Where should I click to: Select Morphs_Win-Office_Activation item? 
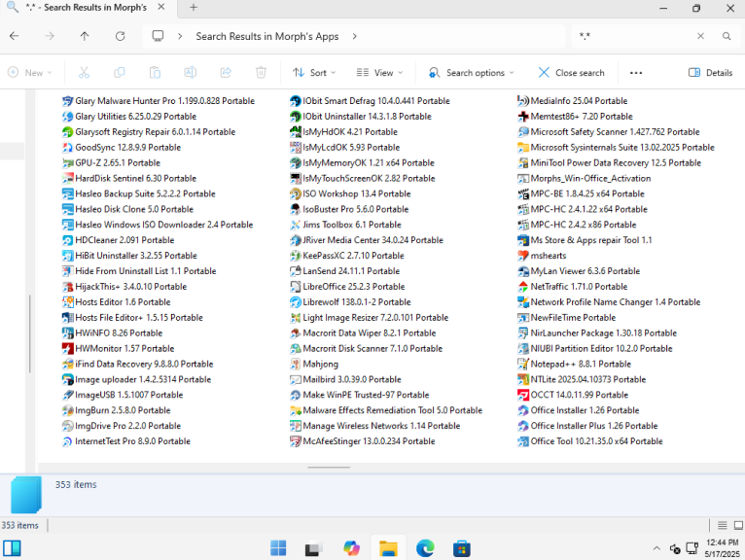[x=584, y=179]
